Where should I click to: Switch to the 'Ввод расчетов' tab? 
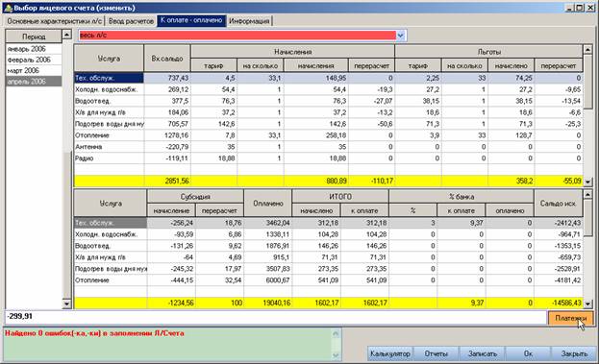pos(131,21)
